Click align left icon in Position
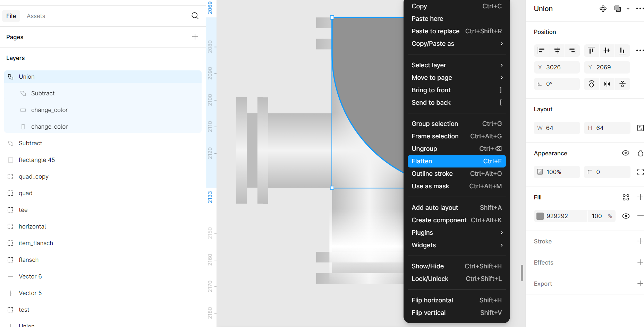The height and width of the screenshot is (327, 644). [x=541, y=51]
